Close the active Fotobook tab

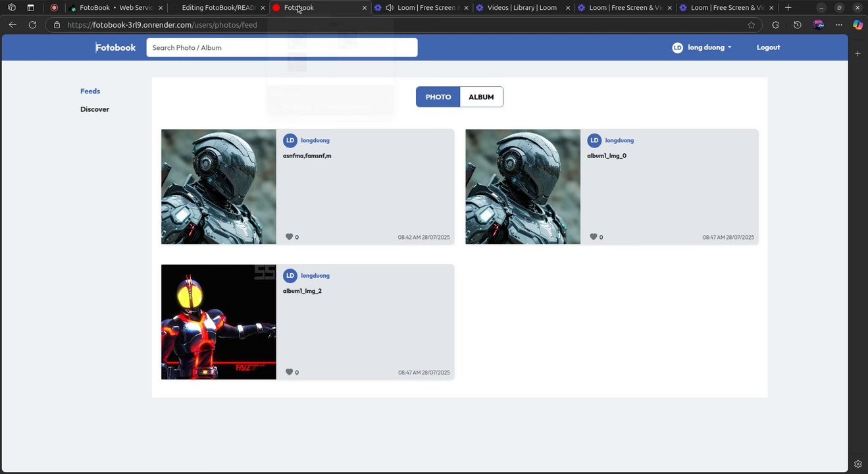click(365, 8)
